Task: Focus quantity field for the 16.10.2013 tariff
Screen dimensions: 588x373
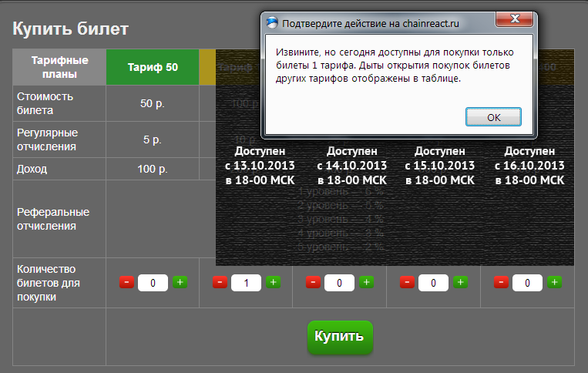Action: click(x=528, y=283)
